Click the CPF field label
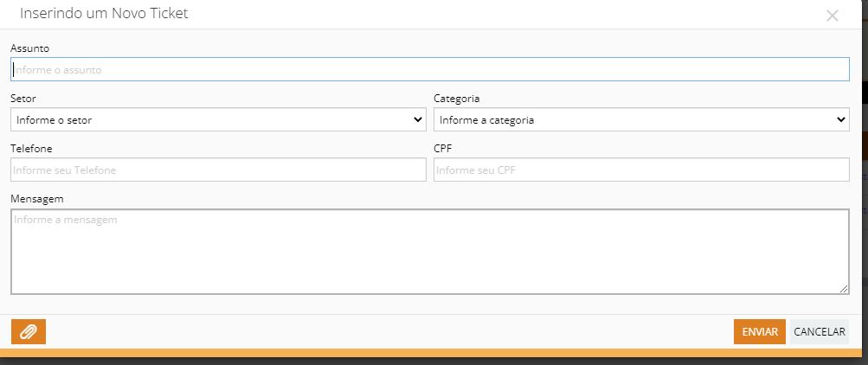 pyautogui.click(x=443, y=149)
